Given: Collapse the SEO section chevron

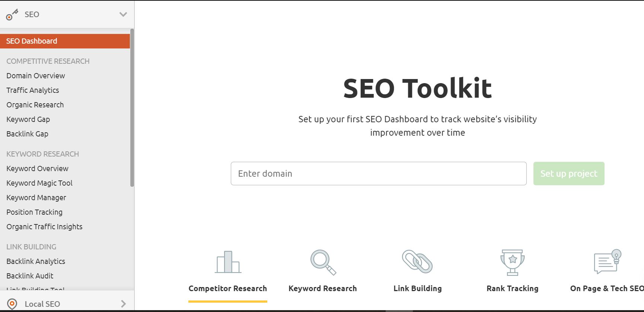Looking at the screenshot, I should (123, 15).
